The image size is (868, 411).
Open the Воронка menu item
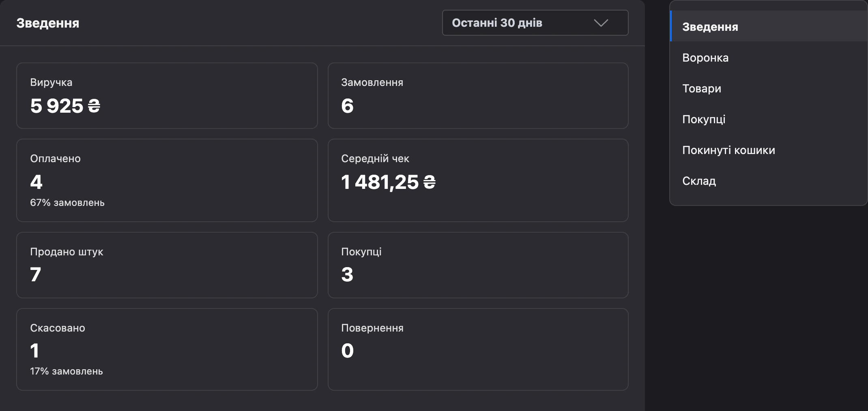(x=769, y=58)
